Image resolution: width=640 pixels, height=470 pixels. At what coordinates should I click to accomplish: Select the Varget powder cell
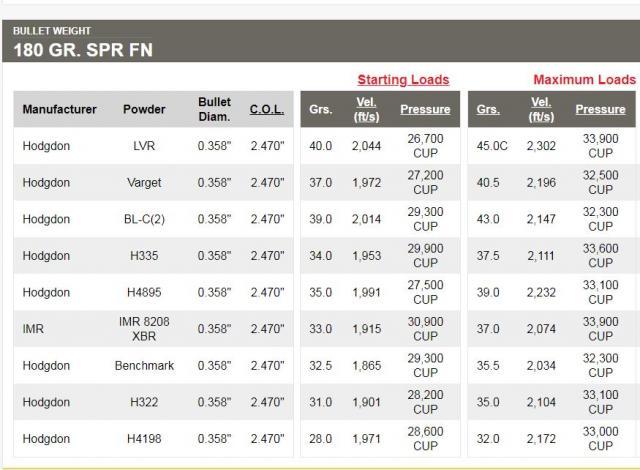click(x=144, y=182)
